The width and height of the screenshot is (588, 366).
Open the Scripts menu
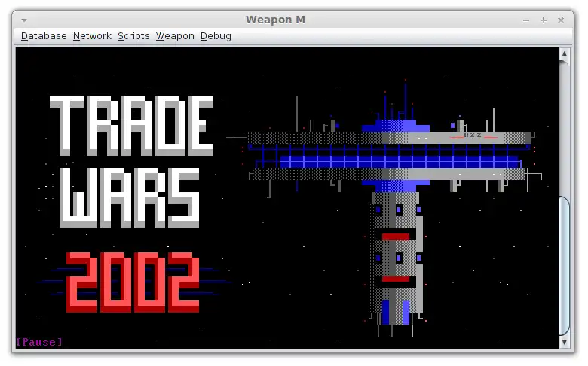[x=133, y=36]
